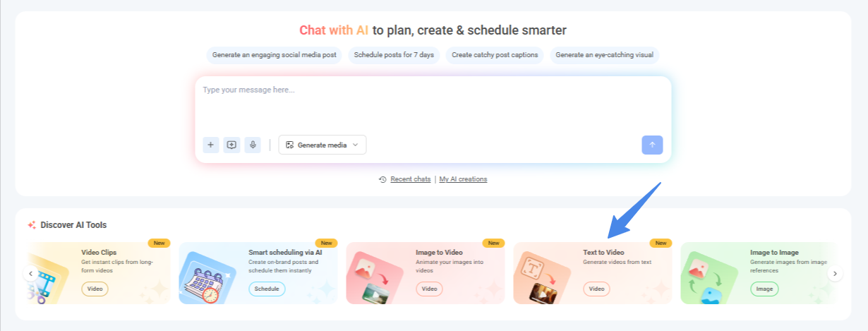Click the Image to Video illustration
The width and height of the screenshot is (868, 331).
373,277
